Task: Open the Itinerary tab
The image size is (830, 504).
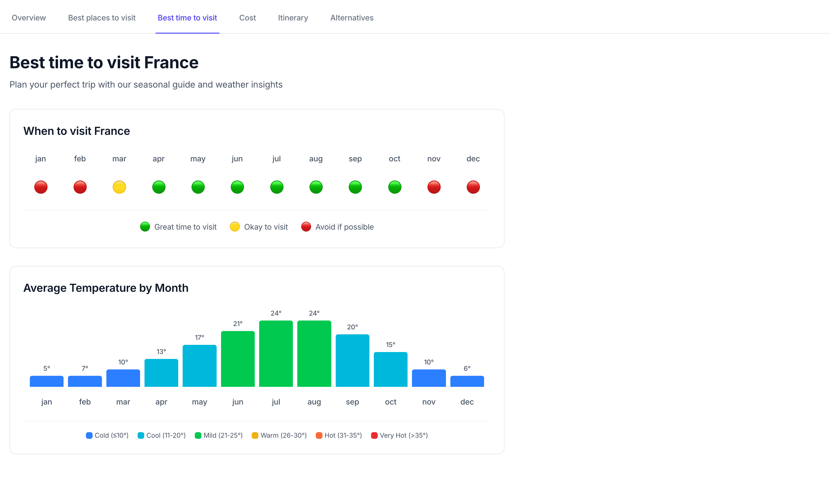Action: point(293,17)
